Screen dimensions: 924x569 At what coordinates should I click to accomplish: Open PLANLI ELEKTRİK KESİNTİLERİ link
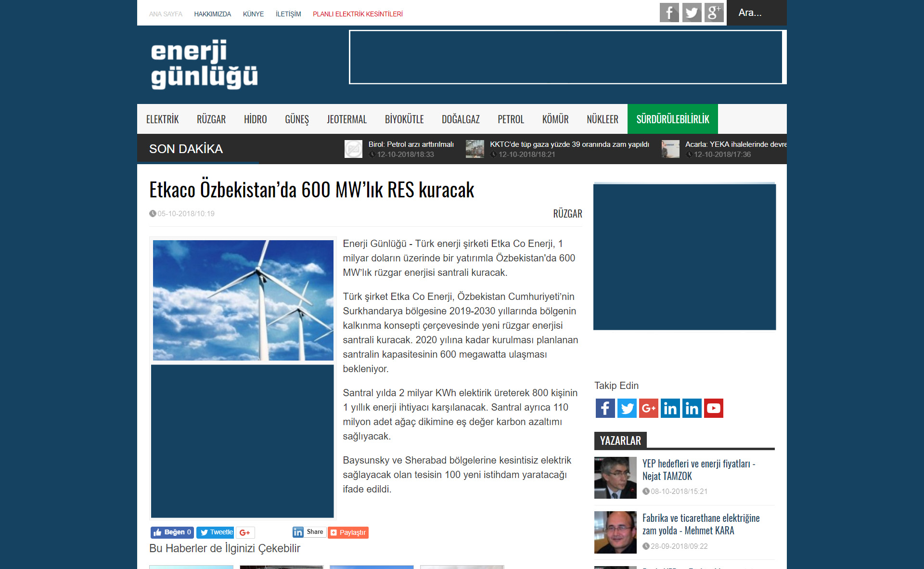[358, 14]
